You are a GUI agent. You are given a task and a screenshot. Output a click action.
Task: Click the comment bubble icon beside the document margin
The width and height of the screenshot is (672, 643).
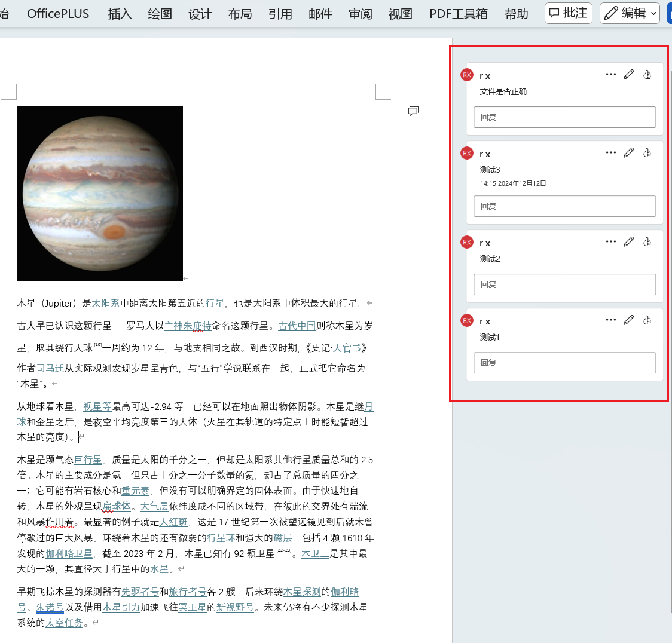tap(413, 111)
